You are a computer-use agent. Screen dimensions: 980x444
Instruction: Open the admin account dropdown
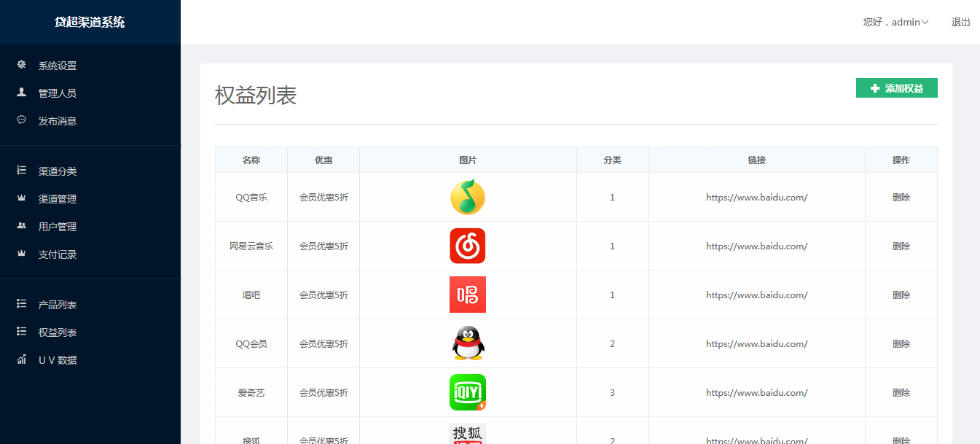pyautogui.click(x=896, y=22)
